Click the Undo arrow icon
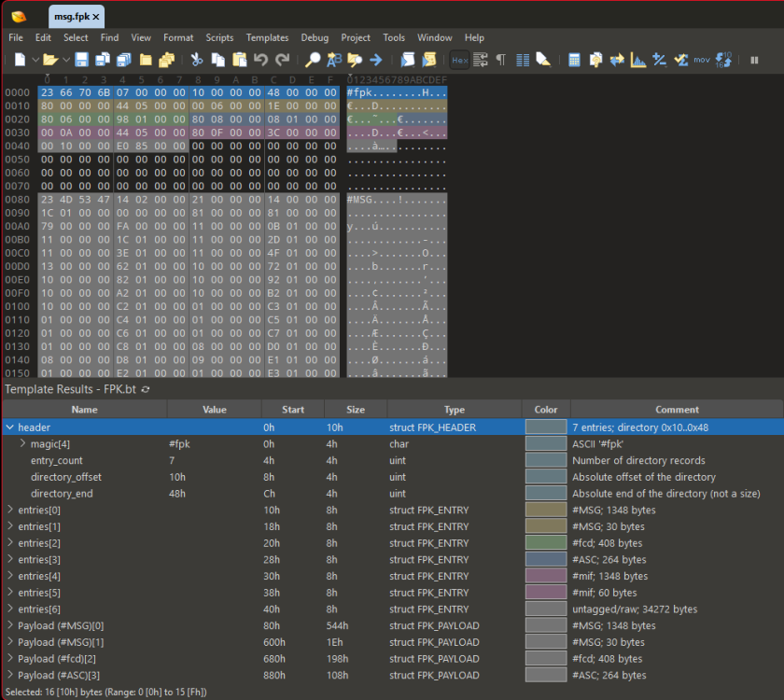Screen dimensions: 784x700 260,60
